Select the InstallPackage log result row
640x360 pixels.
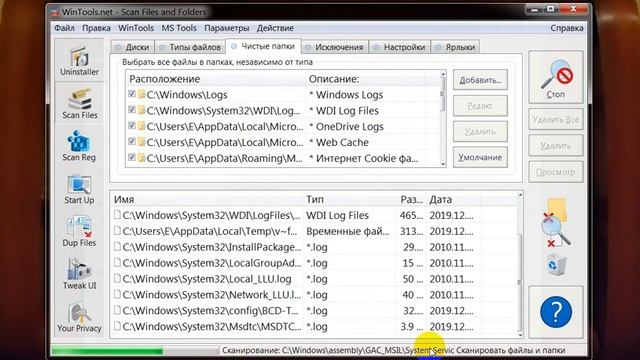(314, 247)
